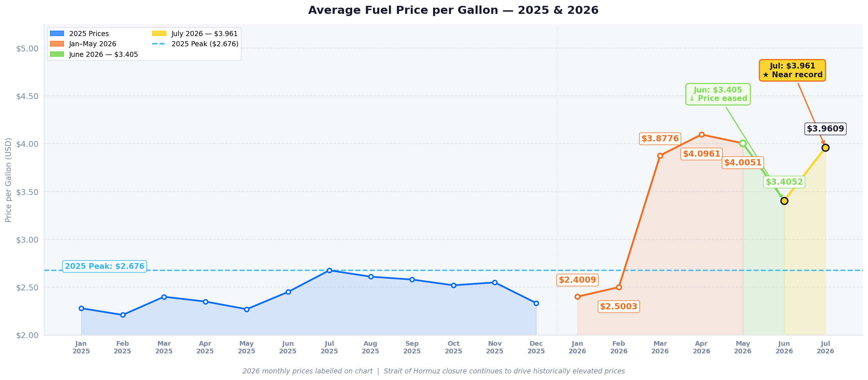This screenshot has width=868, height=380.
Task: Click the blue 2025 Prices legend swatch
Action: [x=57, y=34]
